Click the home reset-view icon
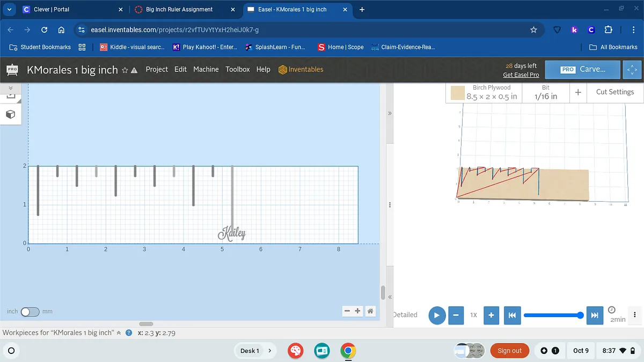The width and height of the screenshot is (644, 362). click(x=370, y=311)
